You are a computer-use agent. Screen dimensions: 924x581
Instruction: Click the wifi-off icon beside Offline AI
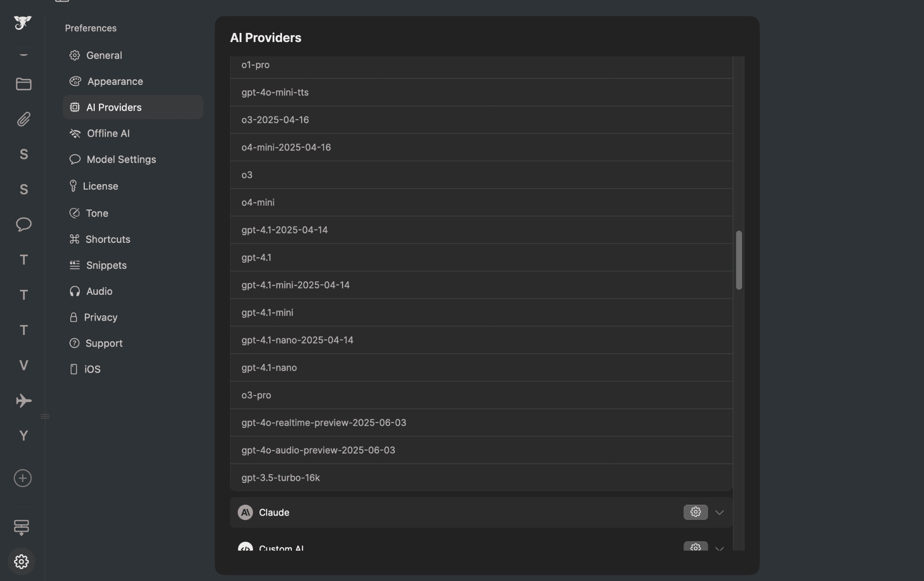[75, 133]
